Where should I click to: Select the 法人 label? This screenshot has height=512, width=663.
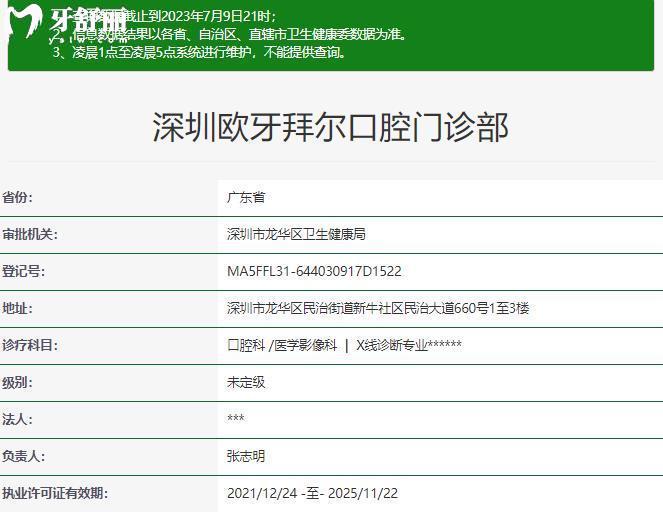pos(17,419)
